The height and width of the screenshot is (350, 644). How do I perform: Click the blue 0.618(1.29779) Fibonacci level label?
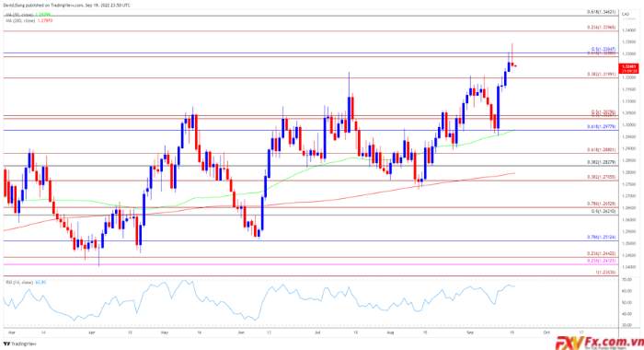[x=602, y=127]
